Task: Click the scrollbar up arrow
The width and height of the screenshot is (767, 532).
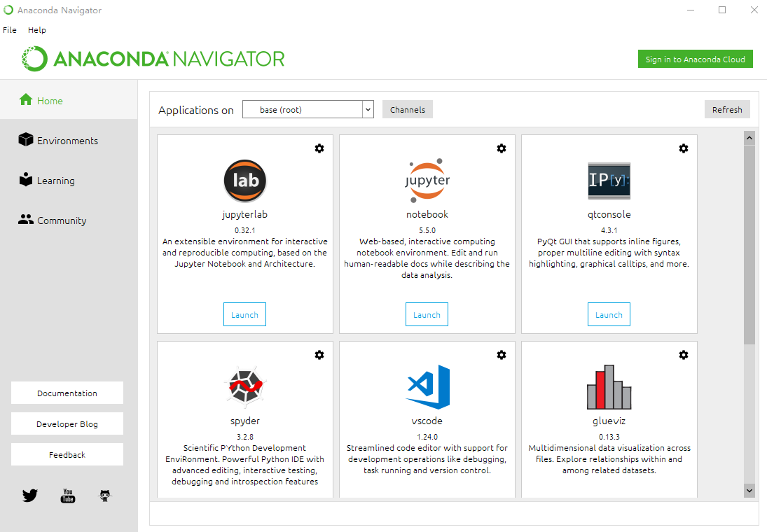Action: coord(749,138)
